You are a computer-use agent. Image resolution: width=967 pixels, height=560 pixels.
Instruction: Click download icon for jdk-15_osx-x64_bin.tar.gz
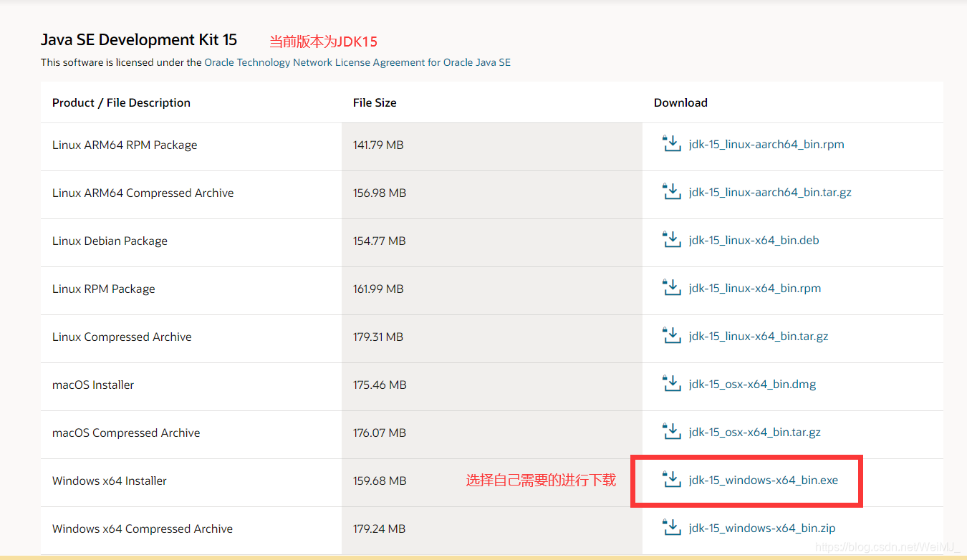[671, 431]
